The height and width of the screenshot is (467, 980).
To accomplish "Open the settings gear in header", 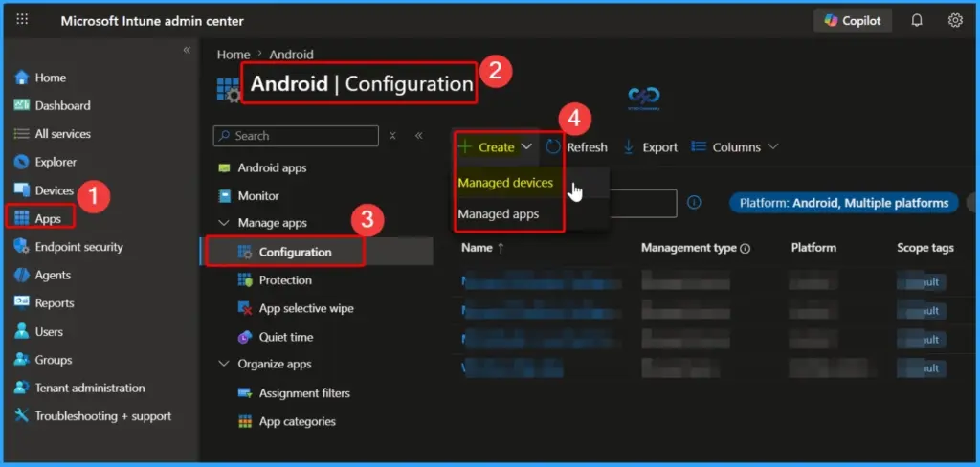I will (x=955, y=21).
